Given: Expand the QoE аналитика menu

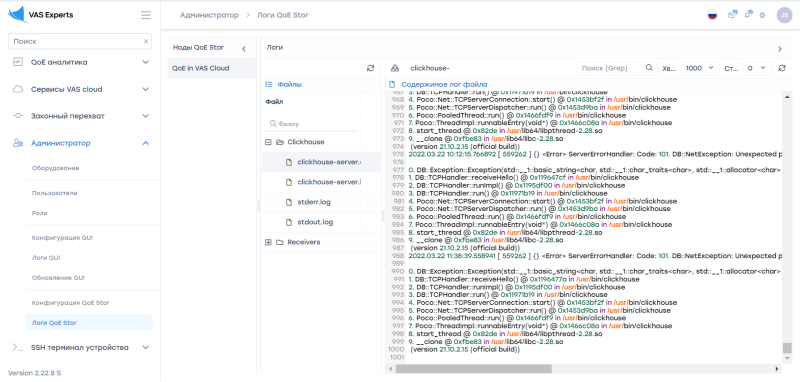Looking at the screenshot, I should point(145,62).
